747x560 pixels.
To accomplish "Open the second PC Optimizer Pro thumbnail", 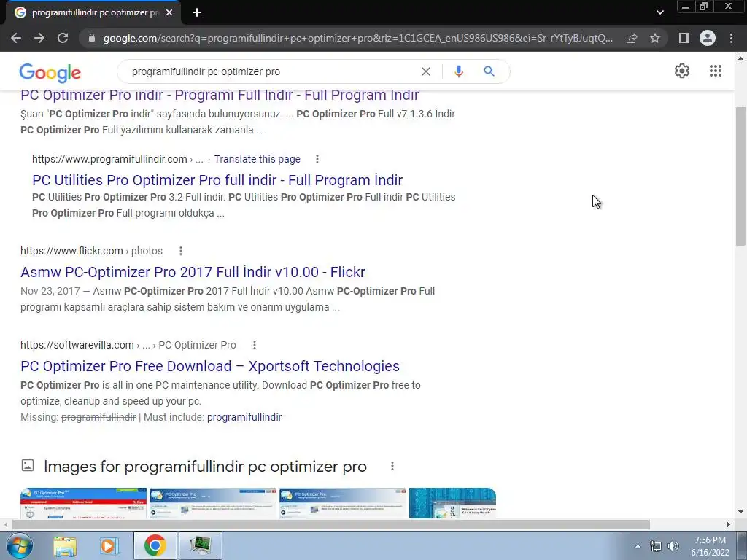I will point(213,503).
